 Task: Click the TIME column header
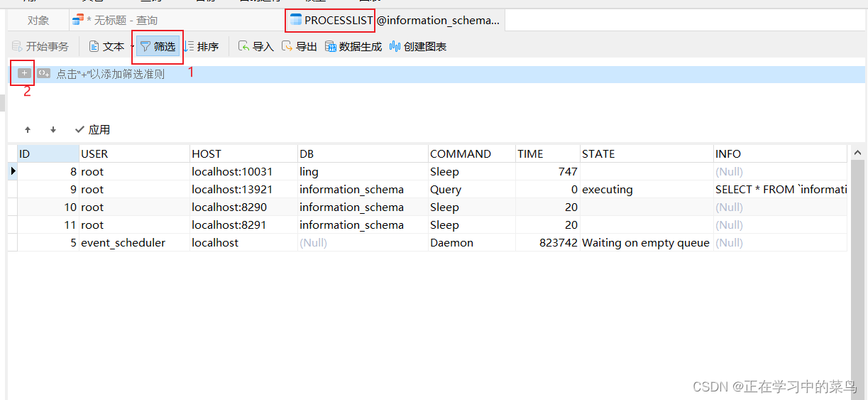tap(546, 153)
